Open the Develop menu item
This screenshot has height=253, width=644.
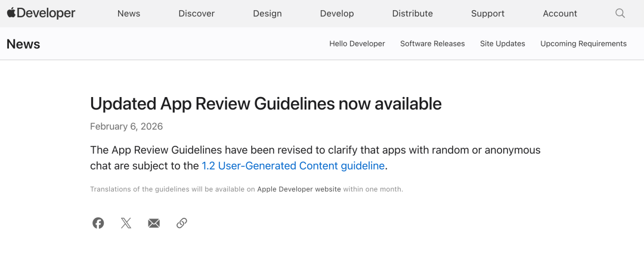coord(337,14)
